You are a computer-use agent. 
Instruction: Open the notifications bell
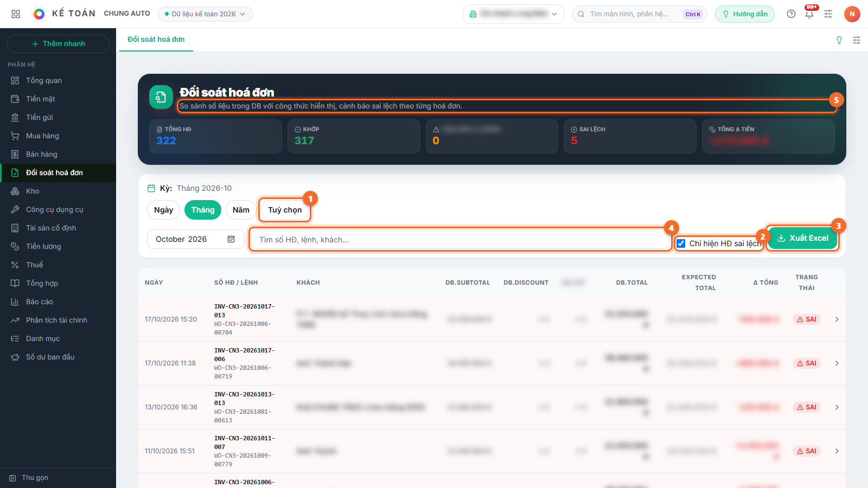point(809,14)
